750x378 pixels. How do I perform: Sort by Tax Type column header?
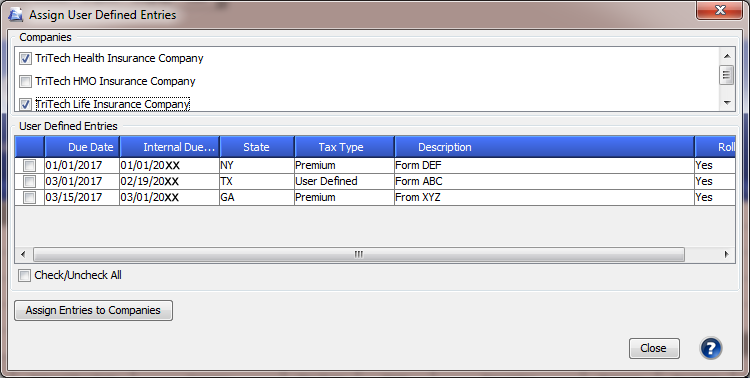click(345, 147)
